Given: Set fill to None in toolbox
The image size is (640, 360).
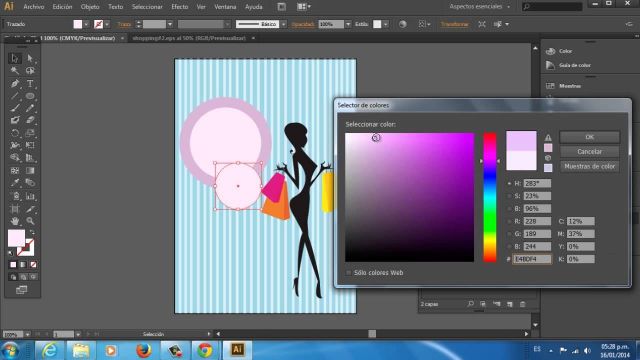Looking at the screenshot, I should 33,265.
